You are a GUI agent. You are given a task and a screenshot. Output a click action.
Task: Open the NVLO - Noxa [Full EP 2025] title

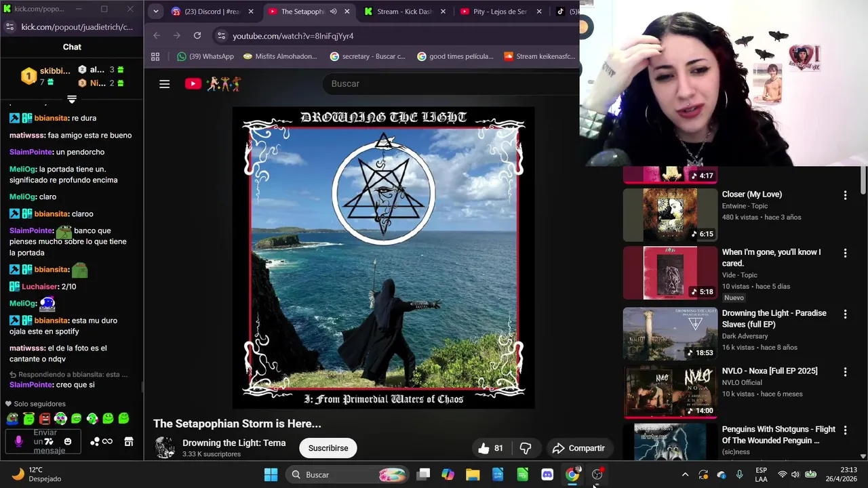click(770, 371)
